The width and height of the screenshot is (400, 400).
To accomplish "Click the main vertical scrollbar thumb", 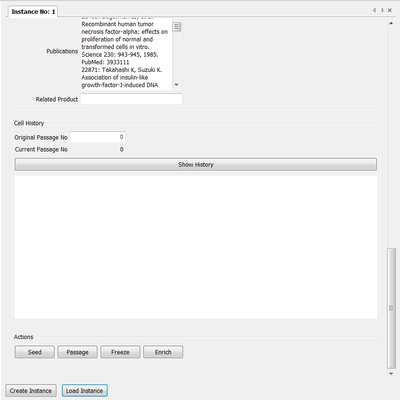I will click(391, 308).
